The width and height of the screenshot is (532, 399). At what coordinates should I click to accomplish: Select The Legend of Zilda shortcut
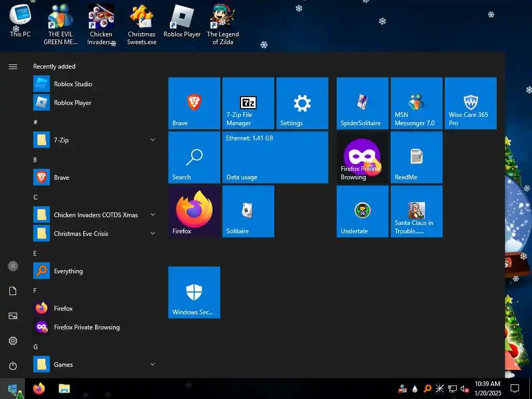coord(223,24)
